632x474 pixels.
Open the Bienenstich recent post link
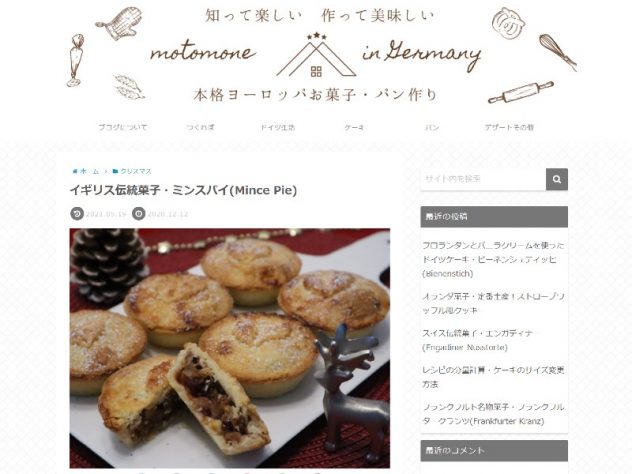[493, 260]
